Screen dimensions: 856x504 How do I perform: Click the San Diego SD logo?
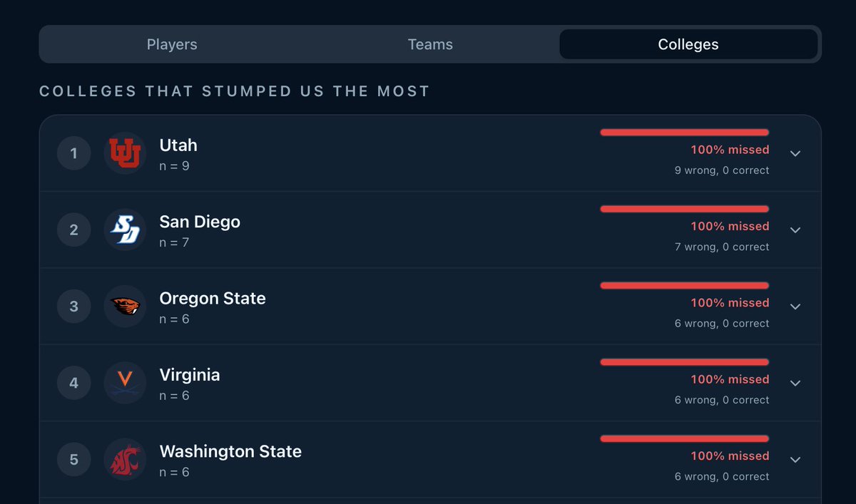click(125, 230)
